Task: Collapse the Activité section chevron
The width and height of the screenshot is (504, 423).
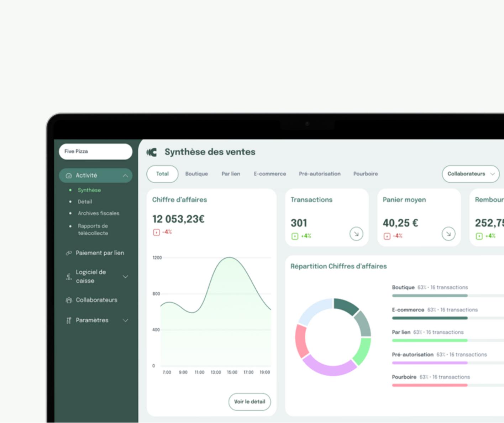Action: [125, 176]
